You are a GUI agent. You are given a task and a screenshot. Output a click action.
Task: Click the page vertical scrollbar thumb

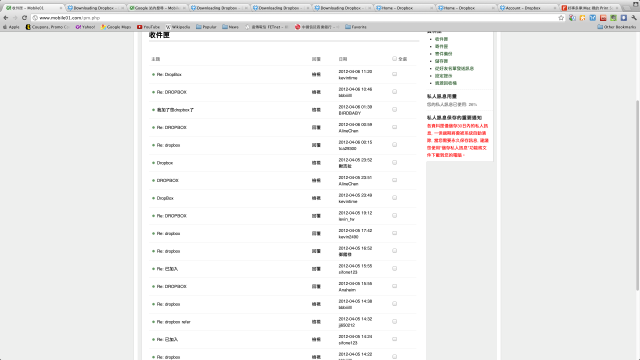pos(637,195)
